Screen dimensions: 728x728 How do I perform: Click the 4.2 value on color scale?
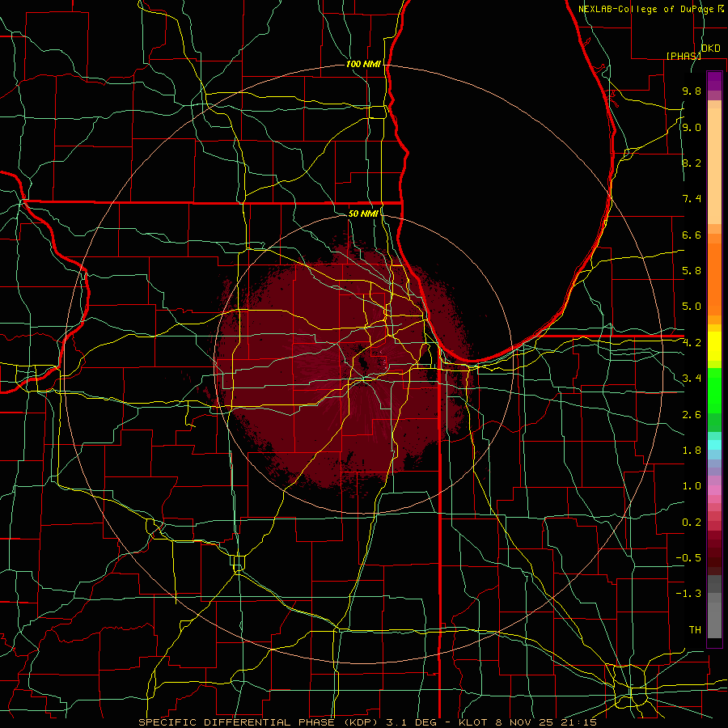click(x=692, y=343)
